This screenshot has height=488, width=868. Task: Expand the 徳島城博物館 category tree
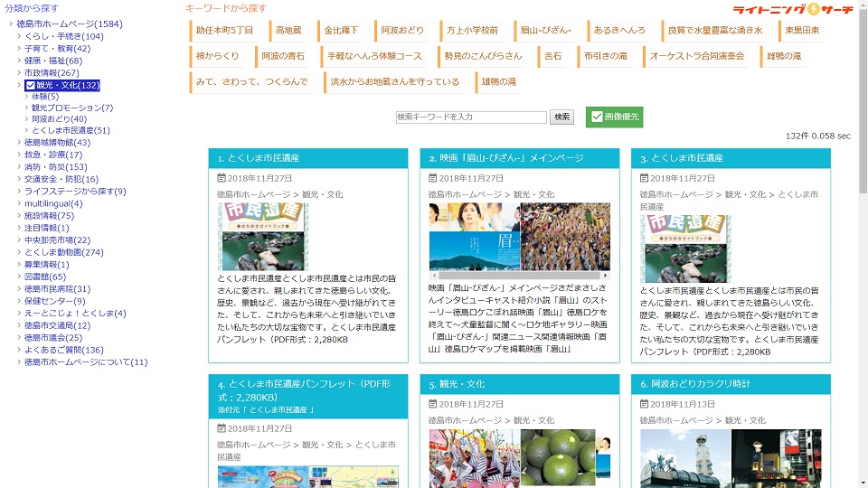pyautogui.click(x=19, y=143)
